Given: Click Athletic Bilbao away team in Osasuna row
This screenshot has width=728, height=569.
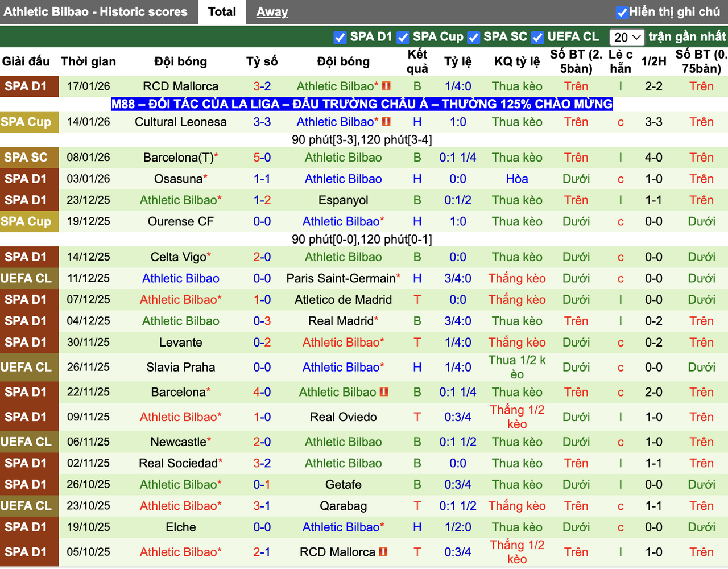Looking at the screenshot, I should (344, 179).
